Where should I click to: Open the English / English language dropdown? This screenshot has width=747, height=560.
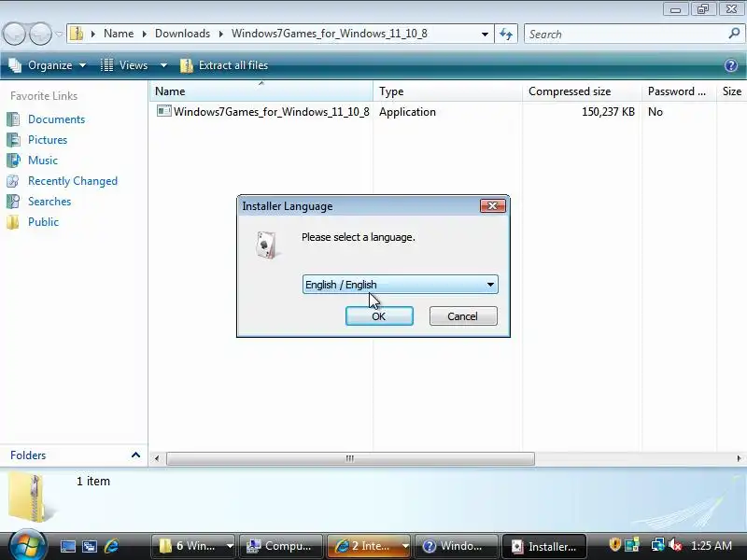click(401, 285)
